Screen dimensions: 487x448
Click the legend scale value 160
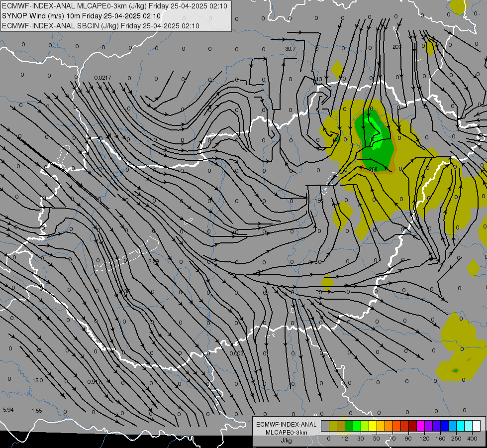[x=440, y=439]
